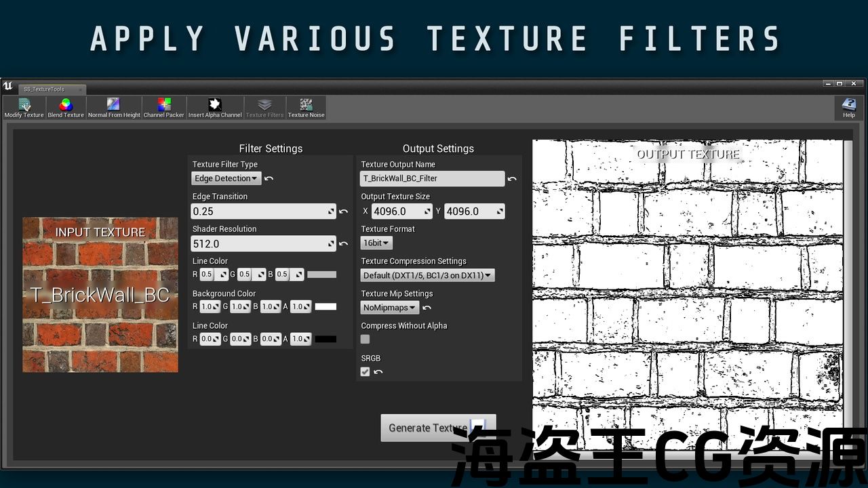Viewport: 868px width, 488px height.
Task: Click the Texture Output Name field
Action: (432, 179)
